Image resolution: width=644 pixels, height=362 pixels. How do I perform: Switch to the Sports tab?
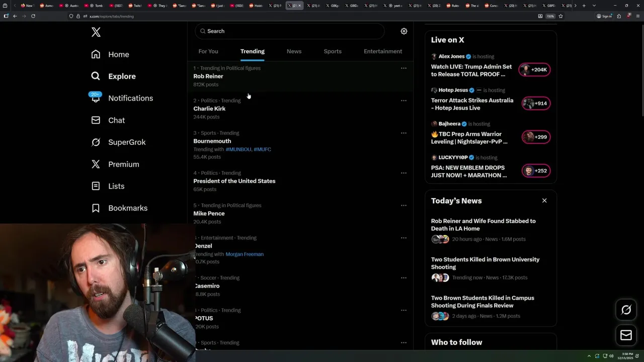[x=333, y=51]
